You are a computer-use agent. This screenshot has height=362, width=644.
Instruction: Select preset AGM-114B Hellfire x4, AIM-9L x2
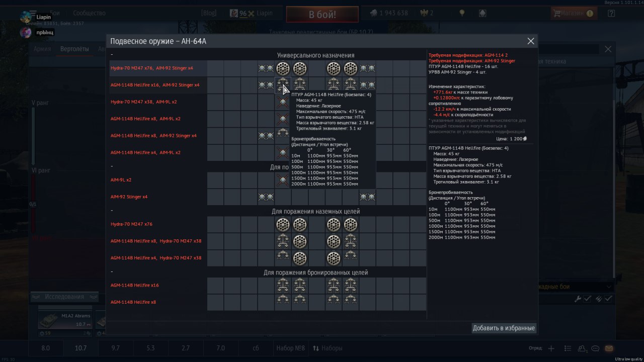pos(145,152)
